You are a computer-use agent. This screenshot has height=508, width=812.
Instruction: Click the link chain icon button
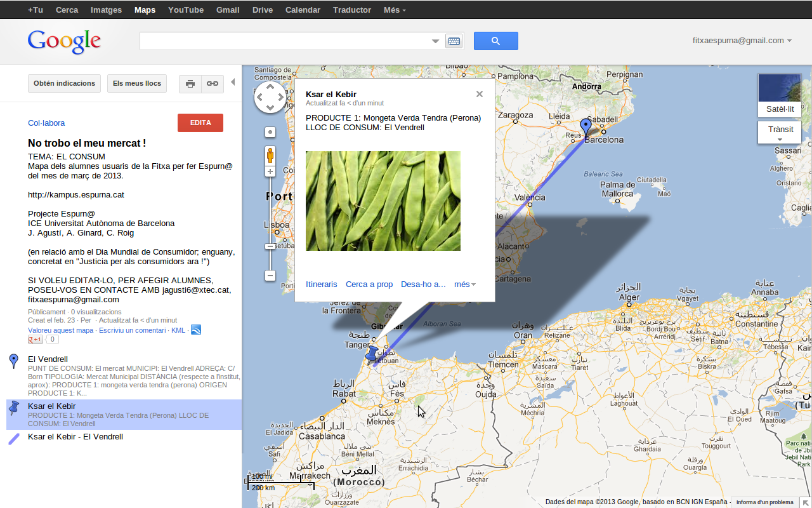click(x=213, y=83)
